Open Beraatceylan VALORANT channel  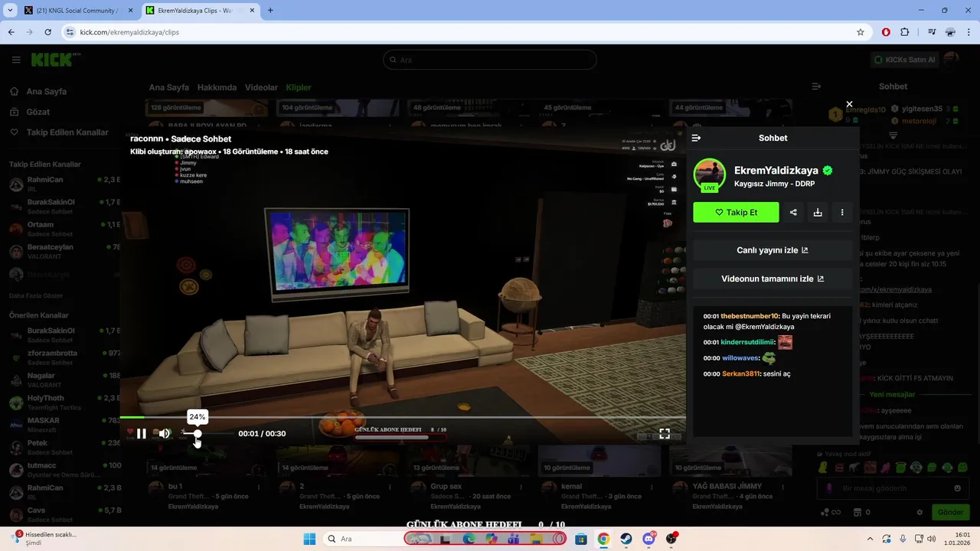[64, 251]
